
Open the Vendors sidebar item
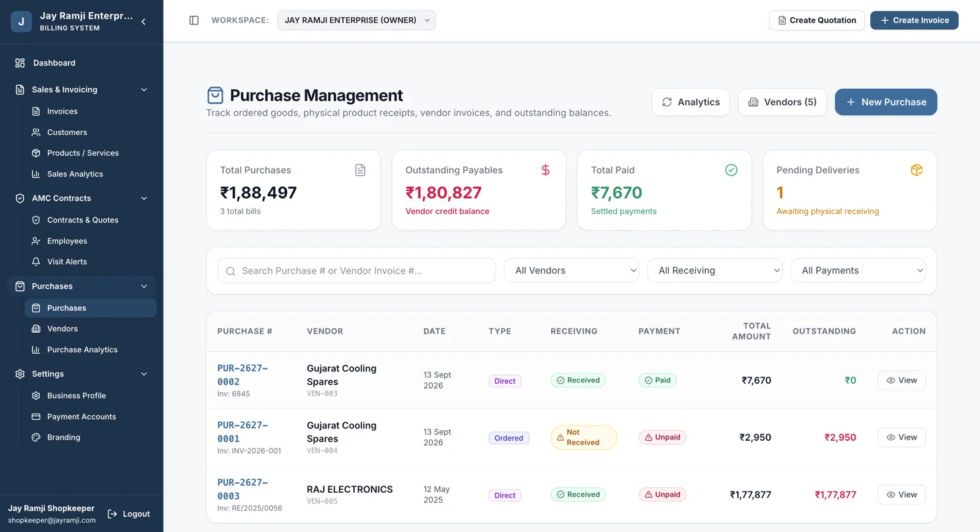coord(90,329)
